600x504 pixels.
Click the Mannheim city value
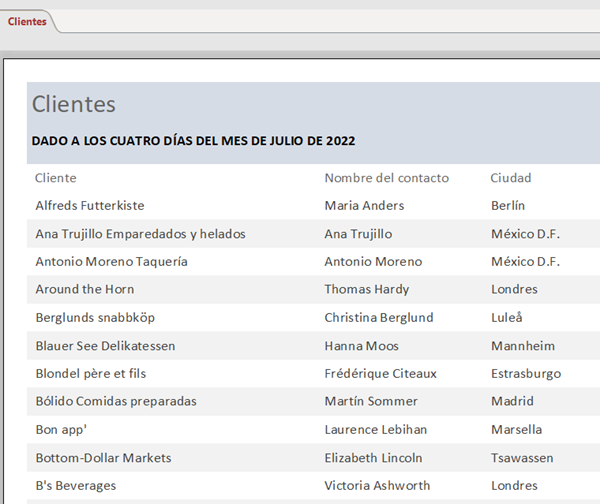coord(524,346)
